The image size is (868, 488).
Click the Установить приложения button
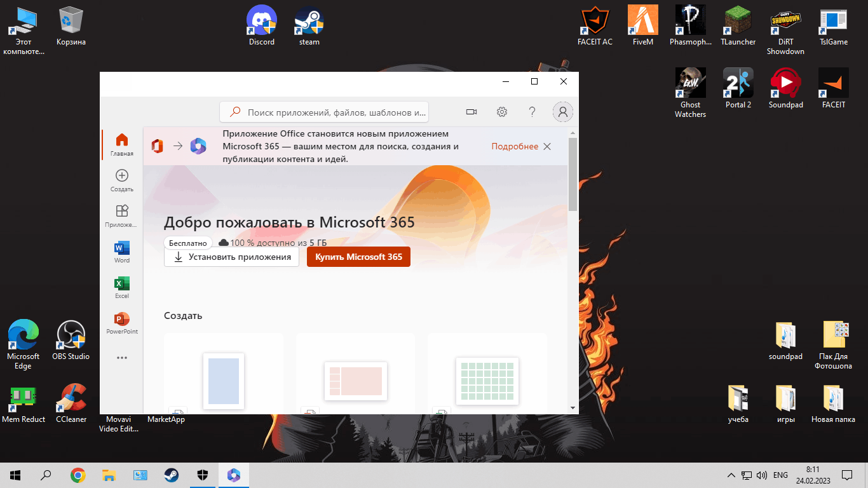point(231,257)
